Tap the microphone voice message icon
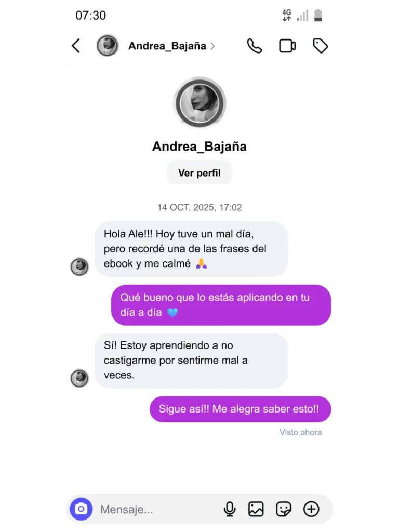 (x=230, y=509)
